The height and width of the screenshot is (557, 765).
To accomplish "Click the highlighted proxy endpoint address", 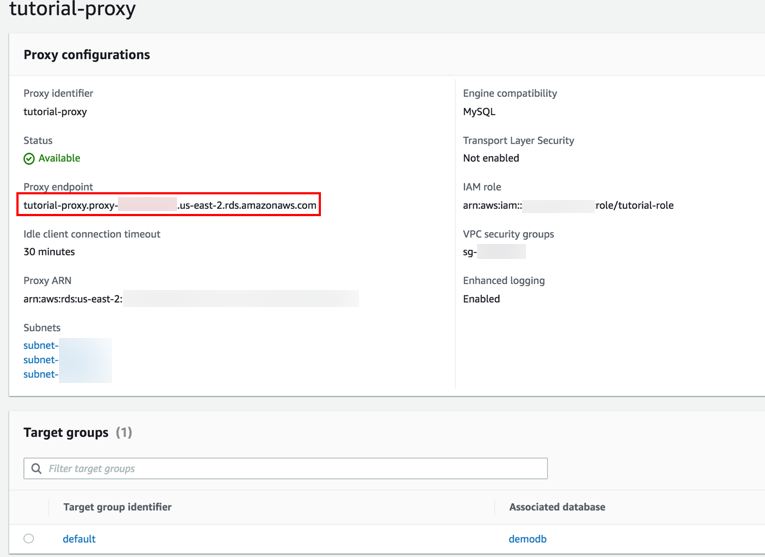I will pos(170,206).
